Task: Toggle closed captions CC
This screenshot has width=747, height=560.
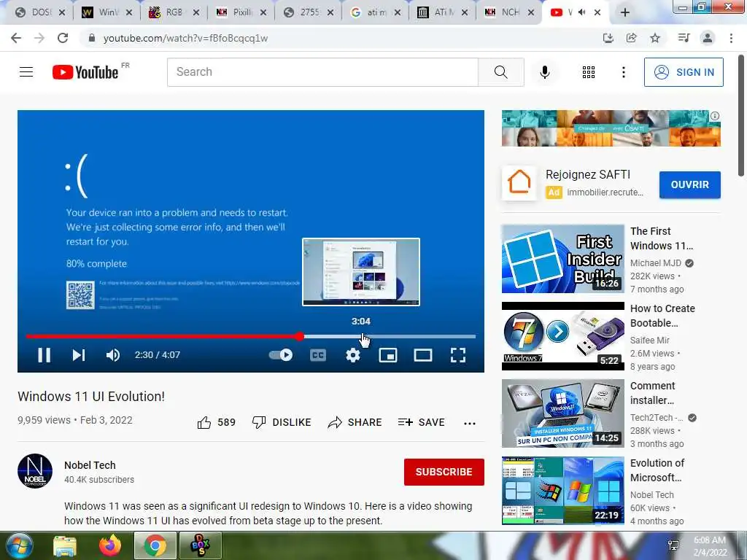Action: (x=318, y=355)
